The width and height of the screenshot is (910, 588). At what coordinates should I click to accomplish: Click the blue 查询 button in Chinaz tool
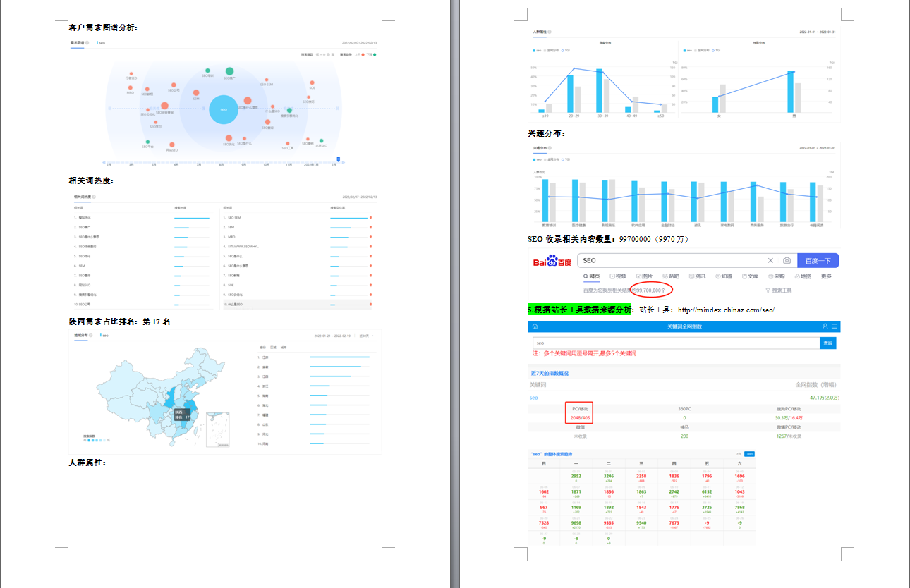pyautogui.click(x=830, y=343)
